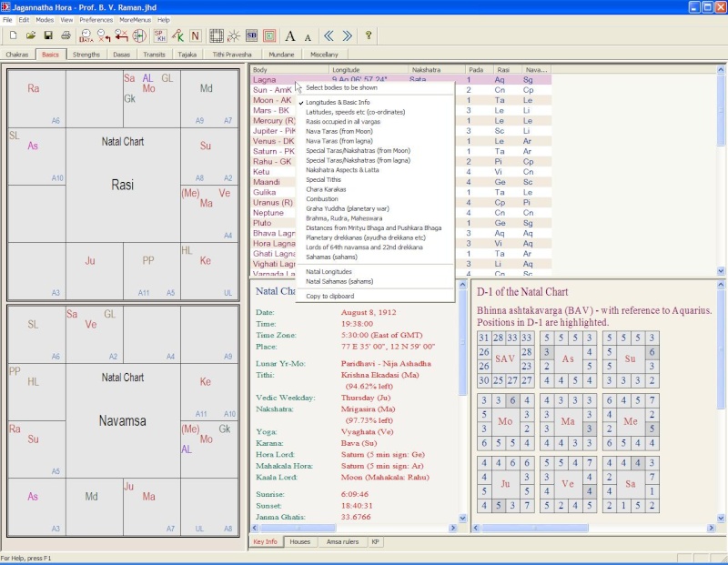Image resolution: width=728 pixels, height=565 pixels.
Task: Open the Amsa rulers bottom tab
Action: pos(343,541)
